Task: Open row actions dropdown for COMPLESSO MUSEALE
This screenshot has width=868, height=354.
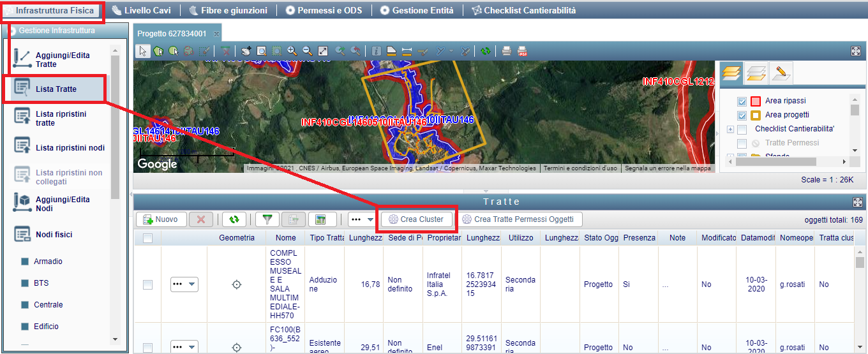Action: pos(184,284)
